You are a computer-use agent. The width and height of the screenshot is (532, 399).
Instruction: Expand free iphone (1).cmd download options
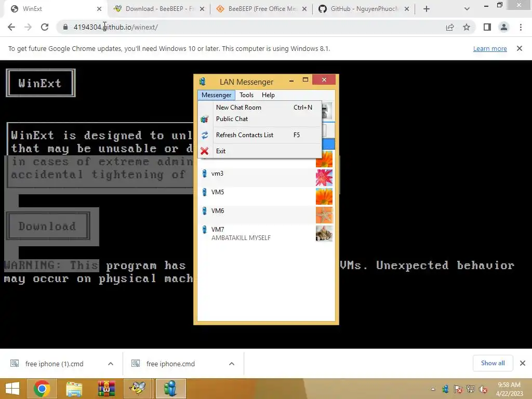coord(110,364)
